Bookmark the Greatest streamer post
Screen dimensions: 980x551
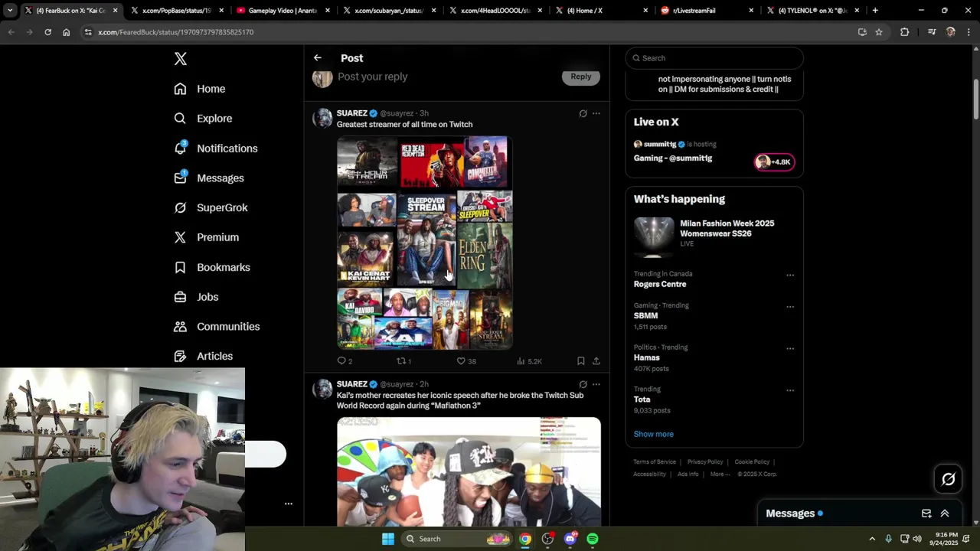pos(581,361)
